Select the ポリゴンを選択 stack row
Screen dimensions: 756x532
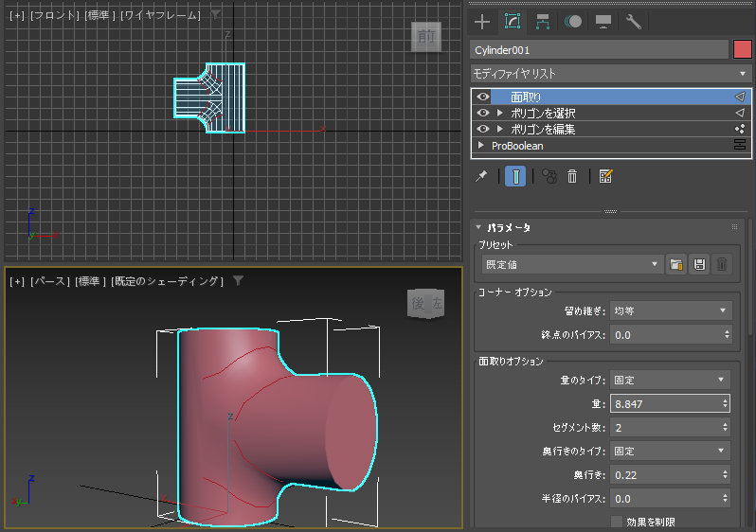coord(611,114)
